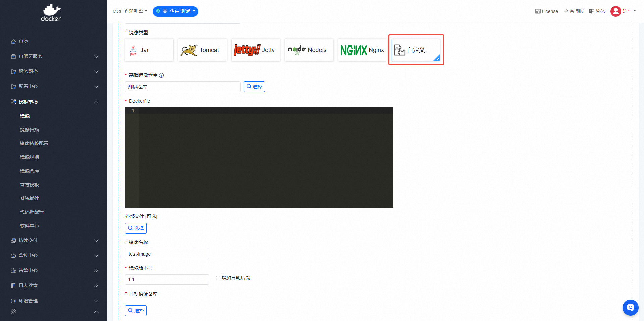Go to 镜像扫描 submenu item
Image resolution: width=644 pixels, height=321 pixels.
30,130
